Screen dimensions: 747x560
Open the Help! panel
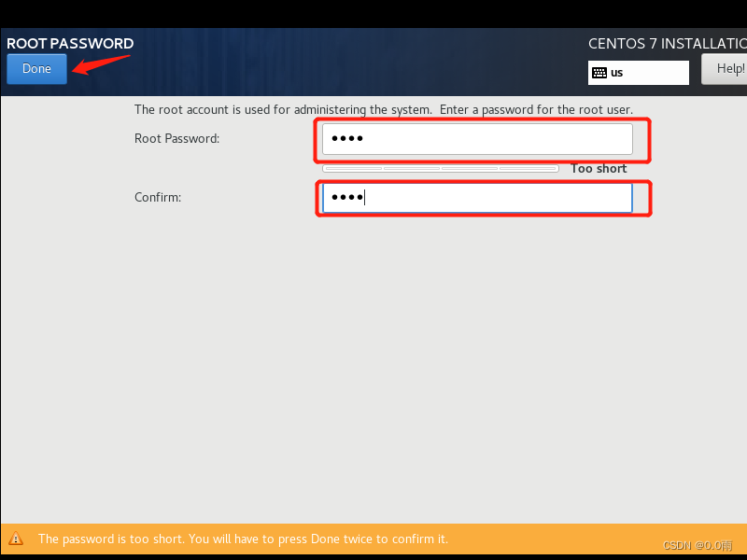(730, 68)
